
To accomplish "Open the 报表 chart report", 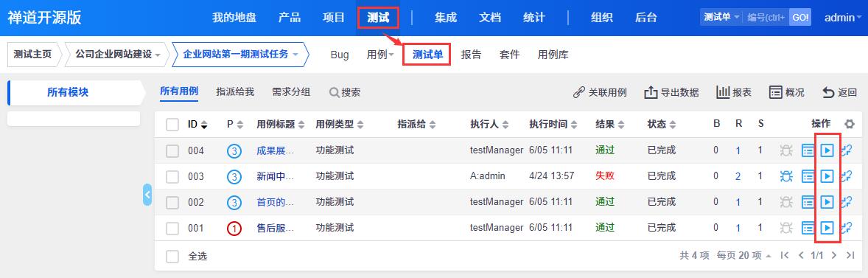I will click(x=734, y=92).
